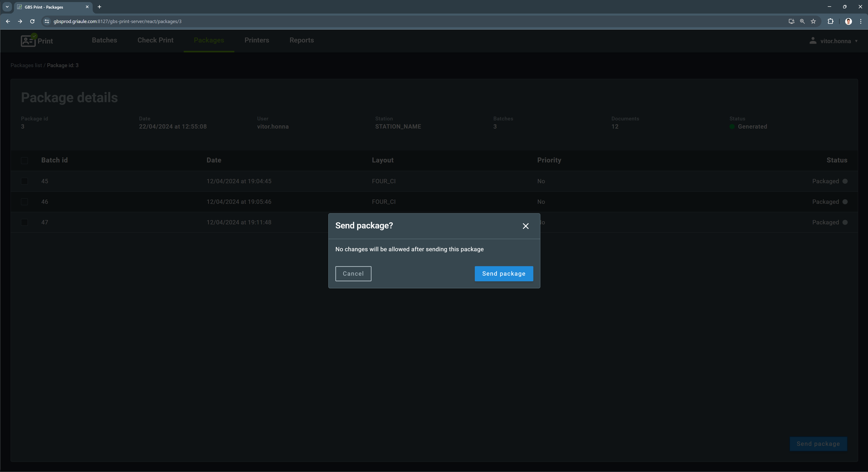868x472 pixels.
Task: Open the Check Print tab
Action: coord(155,40)
